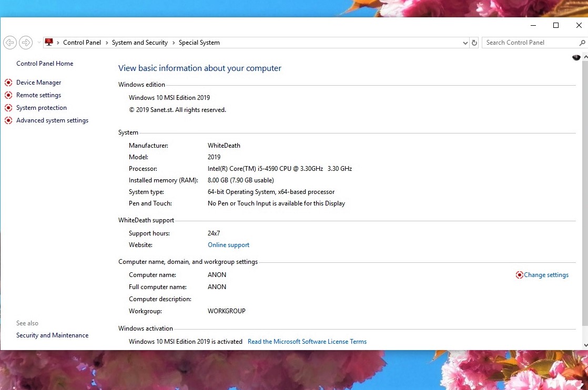
Task: Open help via the icon below search box
Action: click(x=576, y=57)
